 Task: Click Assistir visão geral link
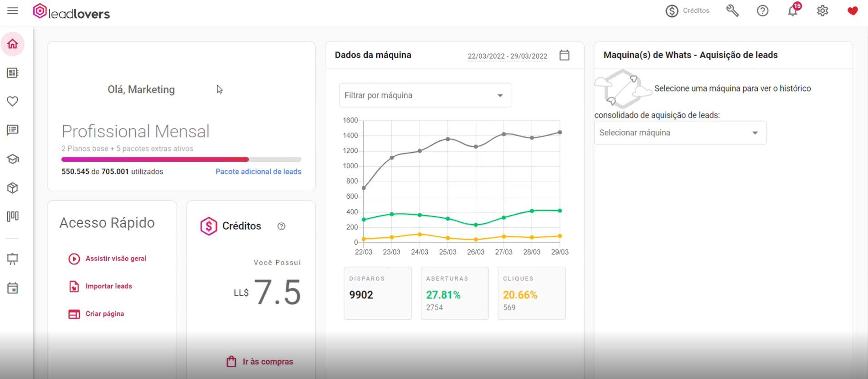pos(116,258)
